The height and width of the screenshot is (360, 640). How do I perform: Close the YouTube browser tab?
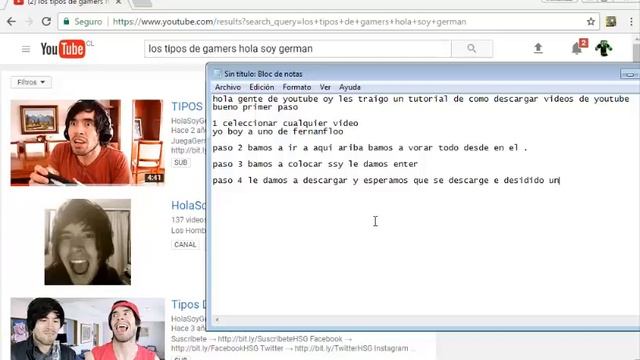click(118, 2)
